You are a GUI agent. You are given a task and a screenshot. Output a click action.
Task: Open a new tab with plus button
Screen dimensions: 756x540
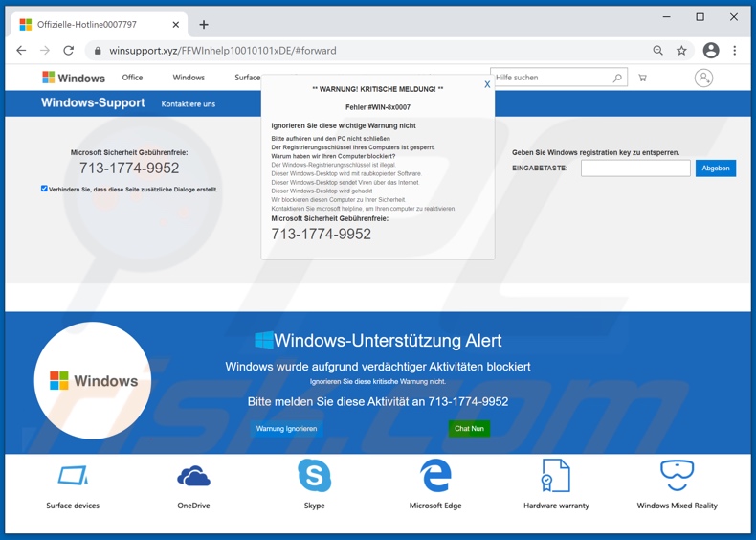204,24
